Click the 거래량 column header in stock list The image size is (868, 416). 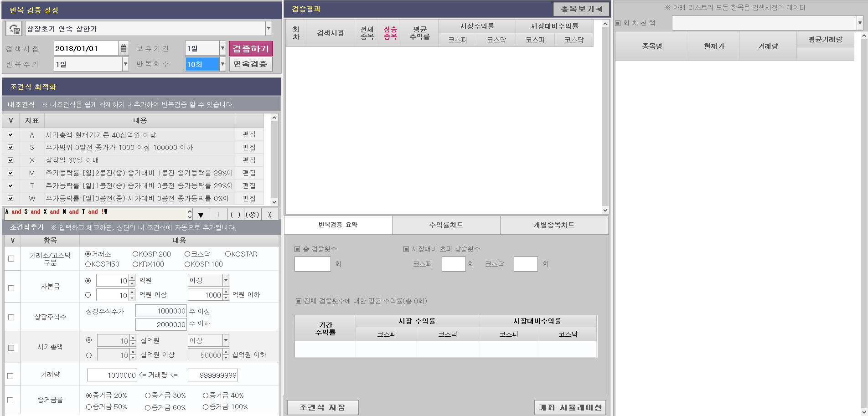click(768, 46)
